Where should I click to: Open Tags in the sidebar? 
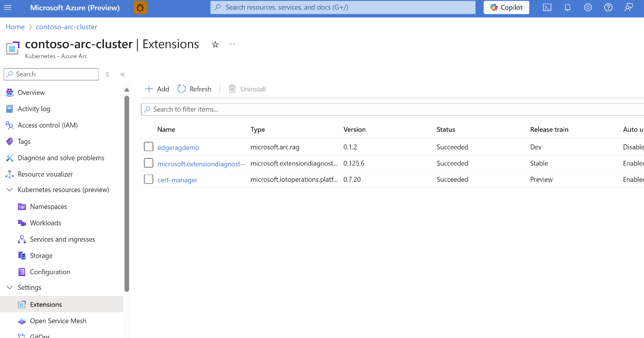[24, 142]
